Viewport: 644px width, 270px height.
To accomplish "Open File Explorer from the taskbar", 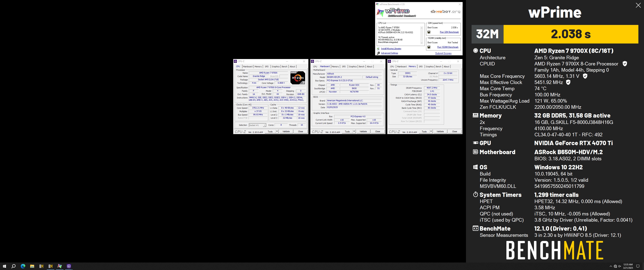I will [x=32, y=266].
